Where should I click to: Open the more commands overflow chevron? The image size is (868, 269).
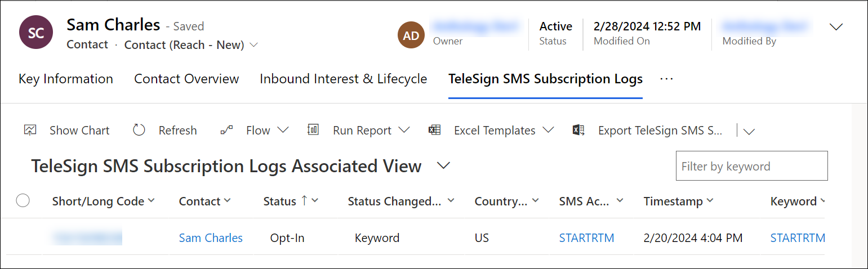pyautogui.click(x=749, y=131)
